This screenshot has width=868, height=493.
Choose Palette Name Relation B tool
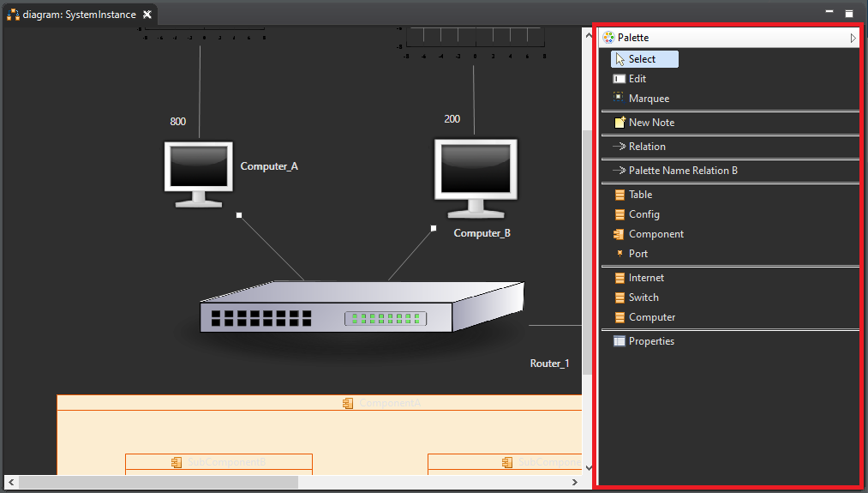click(x=682, y=171)
